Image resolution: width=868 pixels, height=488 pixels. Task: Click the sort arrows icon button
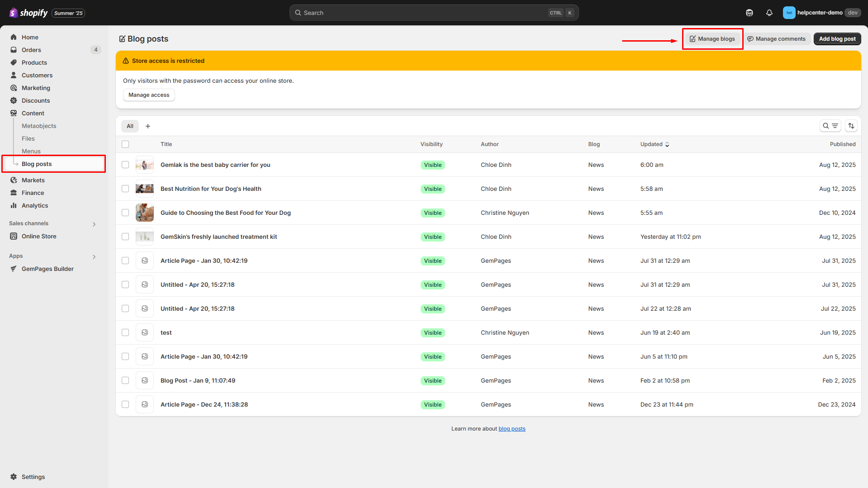851,126
